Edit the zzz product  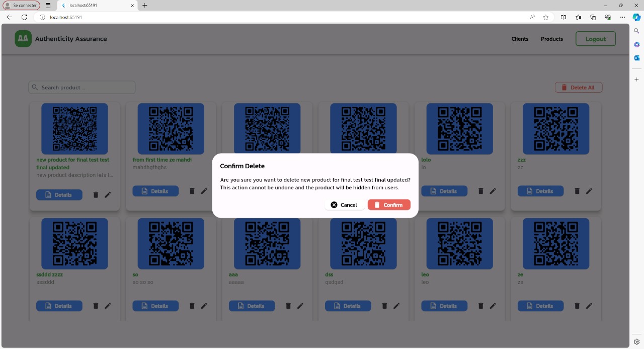click(x=589, y=191)
